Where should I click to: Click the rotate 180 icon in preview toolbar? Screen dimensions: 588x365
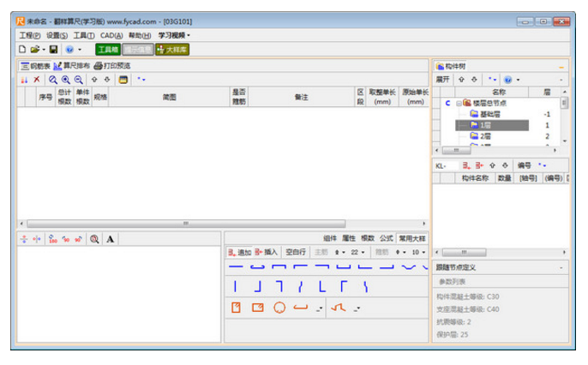pos(53,239)
